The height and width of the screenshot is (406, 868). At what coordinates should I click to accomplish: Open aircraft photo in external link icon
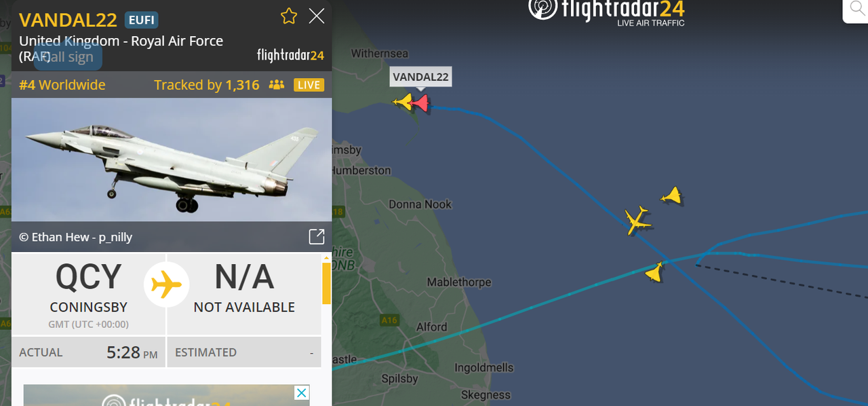tap(317, 236)
